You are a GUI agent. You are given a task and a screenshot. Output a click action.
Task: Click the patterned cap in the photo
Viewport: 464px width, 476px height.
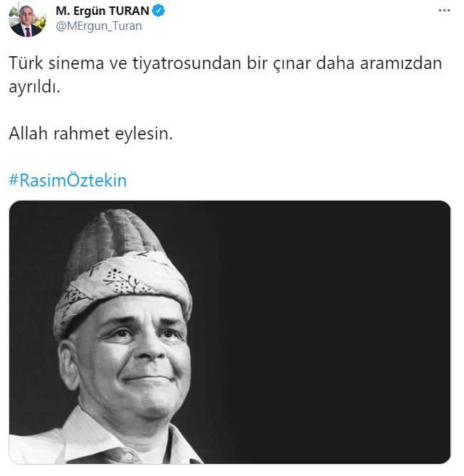point(122,270)
